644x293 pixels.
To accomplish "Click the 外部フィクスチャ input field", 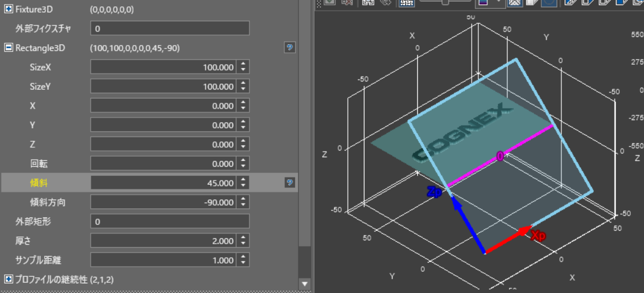I will 169,29.
